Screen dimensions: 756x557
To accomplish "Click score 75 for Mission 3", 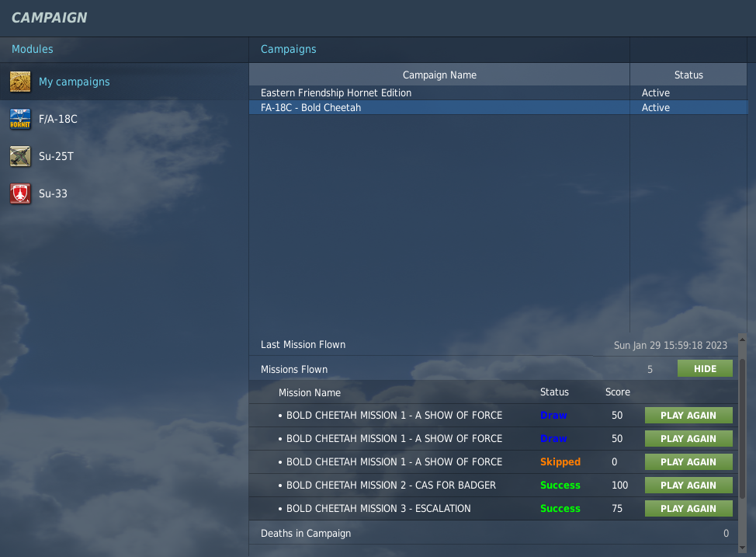I will tap(617, 509).
